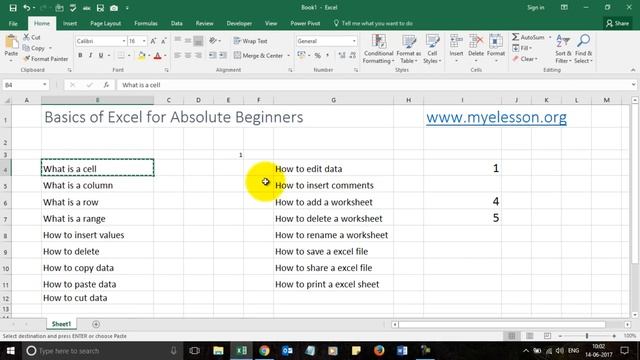Open Font group dialog launcher

point(167,70)
